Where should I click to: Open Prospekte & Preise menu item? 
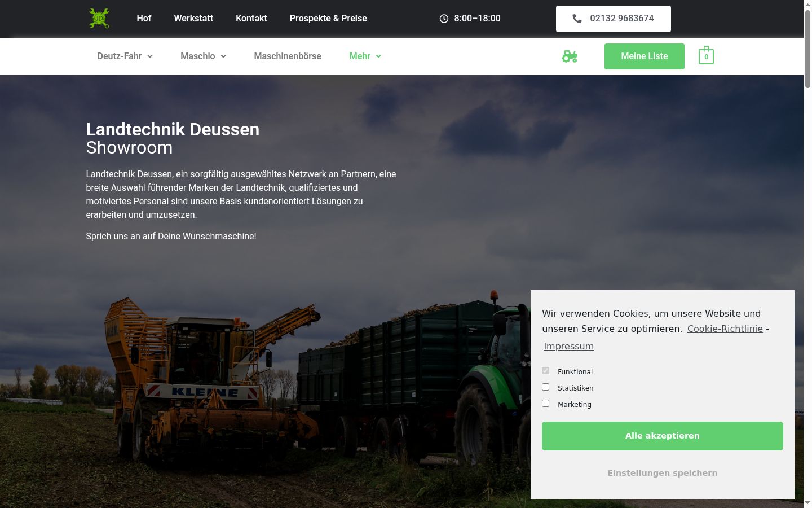[x=328, y=19]
